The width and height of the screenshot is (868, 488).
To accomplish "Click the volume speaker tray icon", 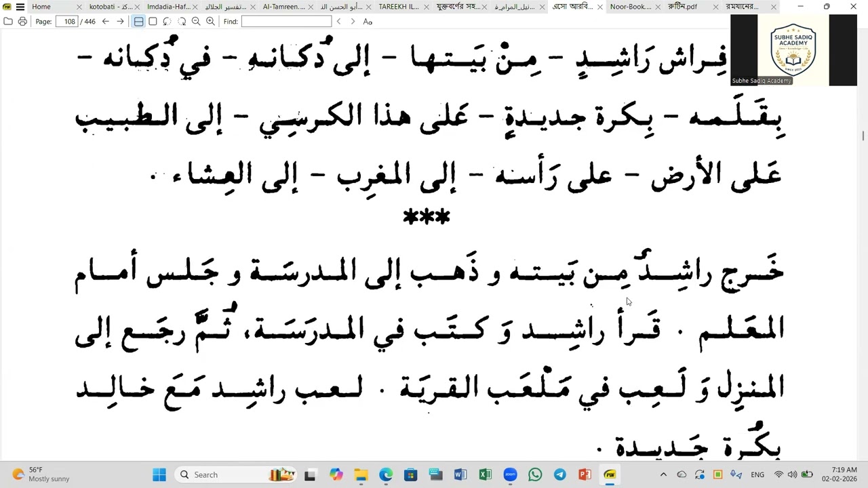I will pos(793,474).
